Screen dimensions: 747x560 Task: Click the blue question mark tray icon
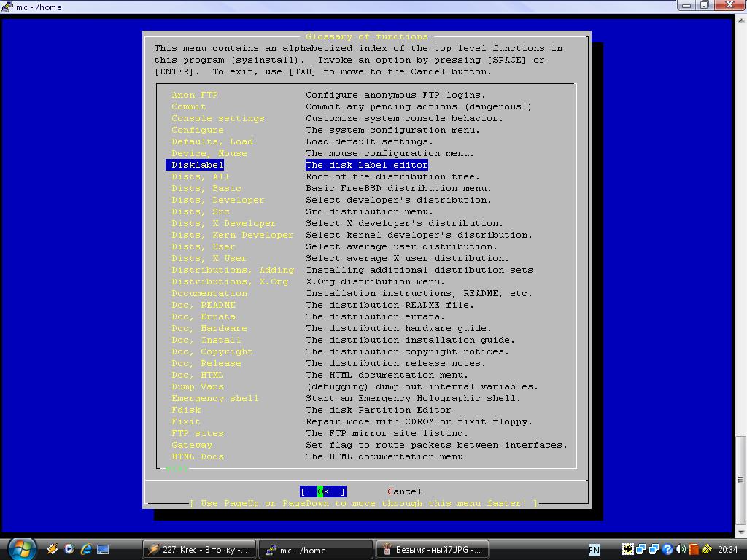(667, 549)
